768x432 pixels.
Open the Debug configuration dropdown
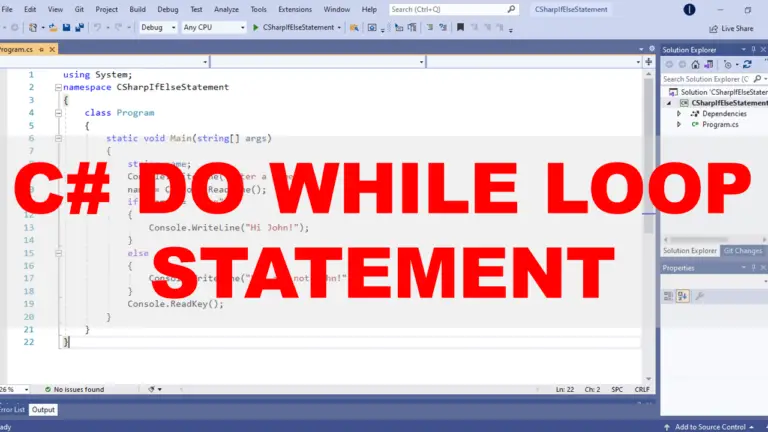[158, 28]
